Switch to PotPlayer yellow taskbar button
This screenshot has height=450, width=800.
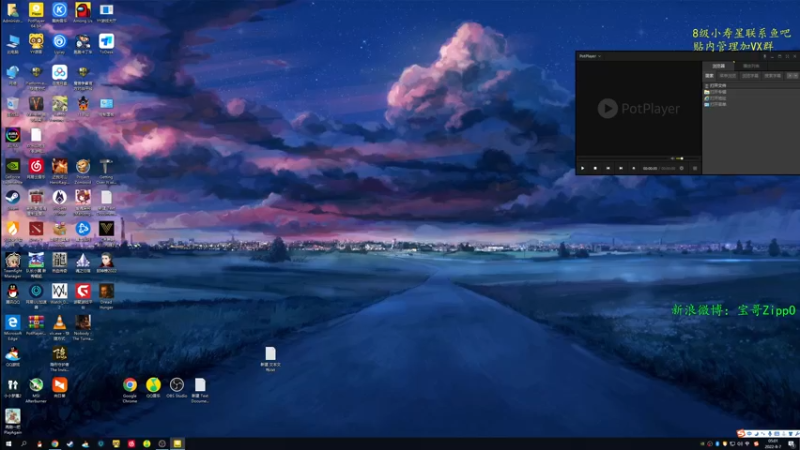pyautogui.click(x=177, y=444)
